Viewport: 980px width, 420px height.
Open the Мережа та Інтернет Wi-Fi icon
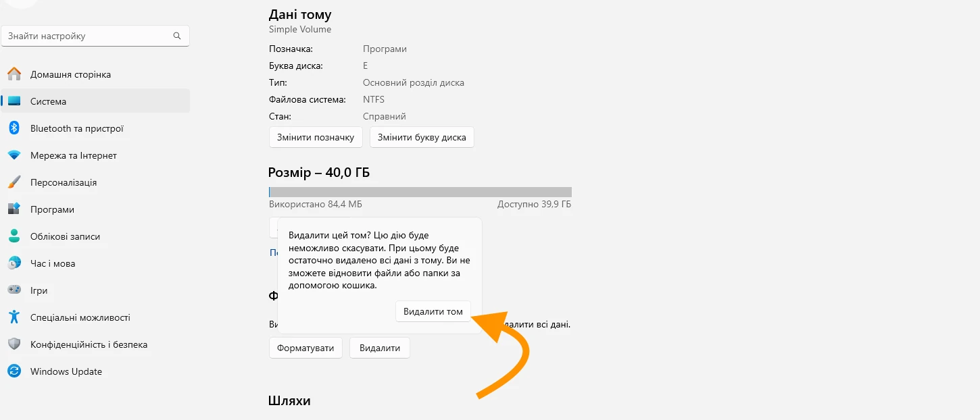pos(14,155)
